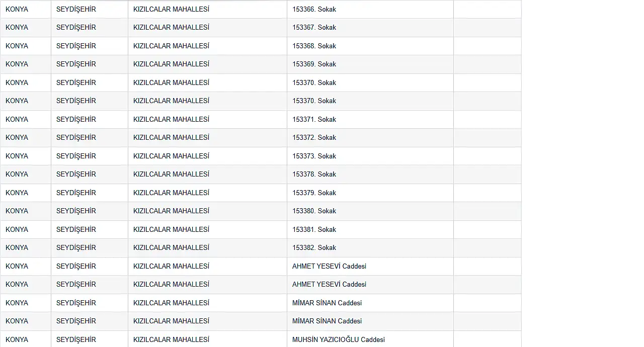Select the second MİMAR SİNAN Caddesi row
The width and height of the screenshot is (644, 347).
click(x=327, y=321)
